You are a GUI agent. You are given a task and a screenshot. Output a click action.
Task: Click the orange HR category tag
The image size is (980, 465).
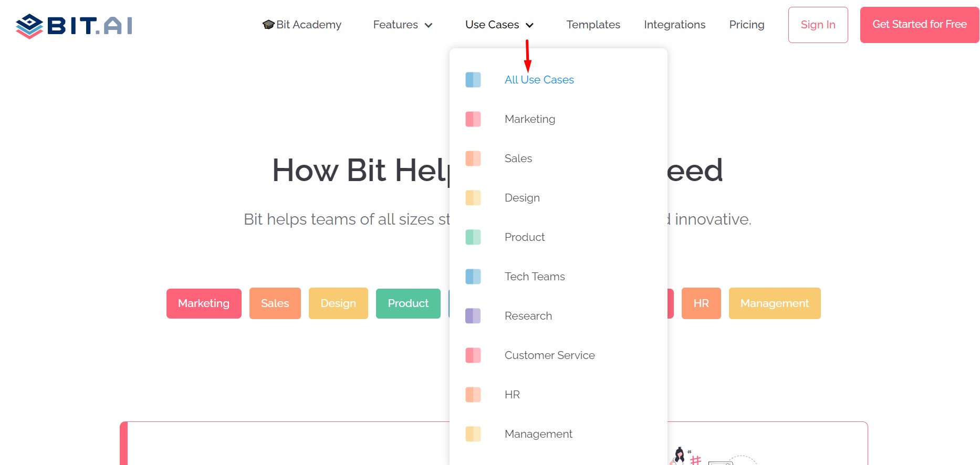(x=701, y=303)
